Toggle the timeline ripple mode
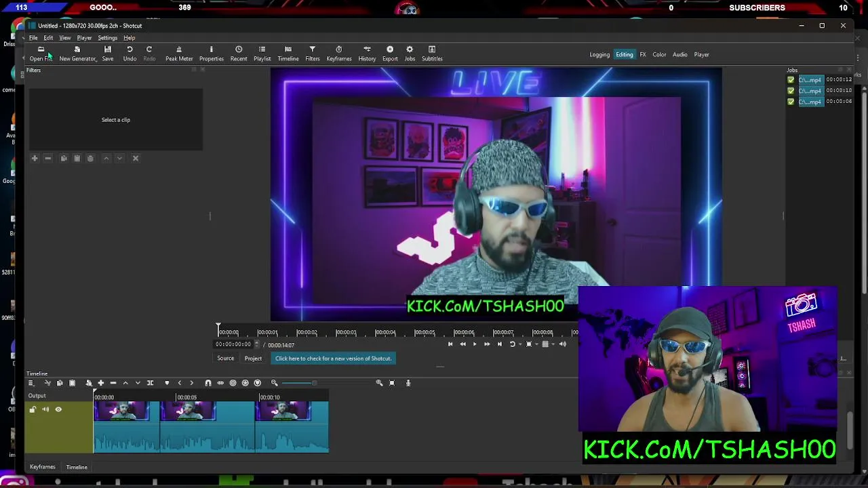The width and height of the screenshot is (868, 488). (x=233, y=383)
